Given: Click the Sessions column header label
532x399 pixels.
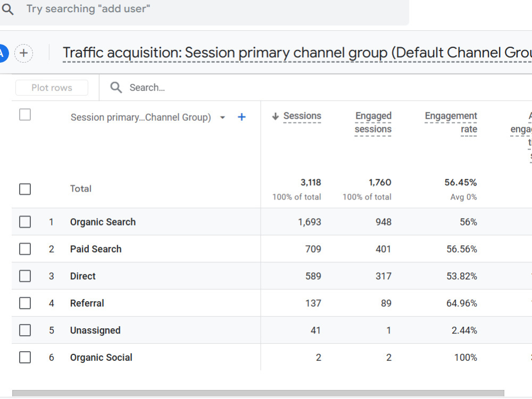Looking at the screenshot, I should (x=302, y=116).
